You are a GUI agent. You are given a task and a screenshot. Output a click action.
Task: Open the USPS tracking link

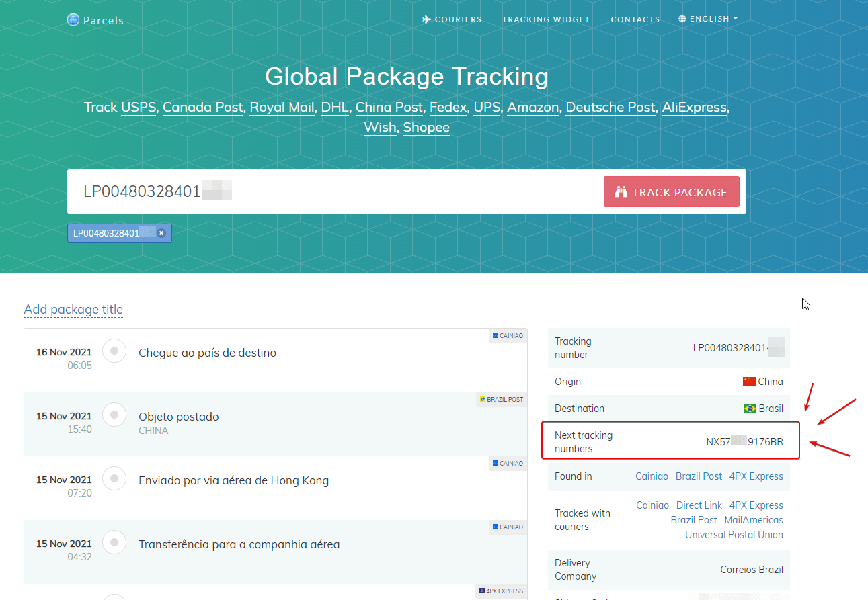pyautogui.click(x=139, y=107)
